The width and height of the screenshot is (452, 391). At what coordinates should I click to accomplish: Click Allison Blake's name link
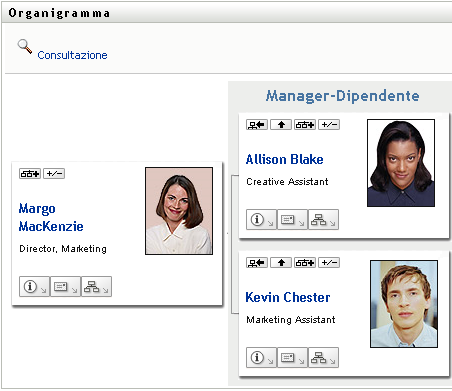pyautogui.click(x=284, y=159)
